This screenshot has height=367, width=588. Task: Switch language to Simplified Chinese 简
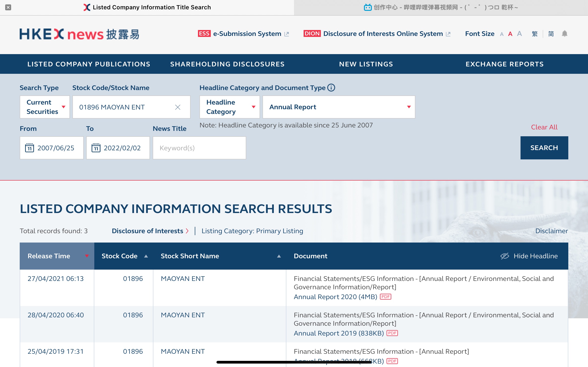pos(551,34)
